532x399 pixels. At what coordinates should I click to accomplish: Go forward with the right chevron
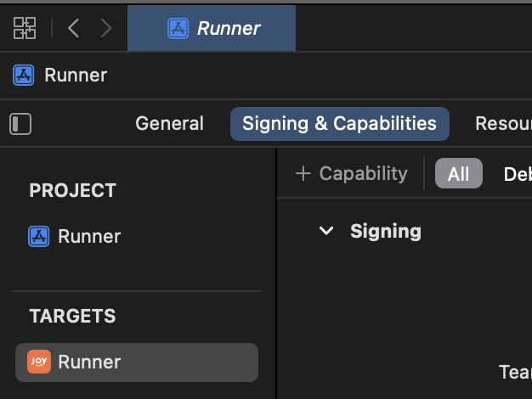pyautogui.click(x=106, y=28)
